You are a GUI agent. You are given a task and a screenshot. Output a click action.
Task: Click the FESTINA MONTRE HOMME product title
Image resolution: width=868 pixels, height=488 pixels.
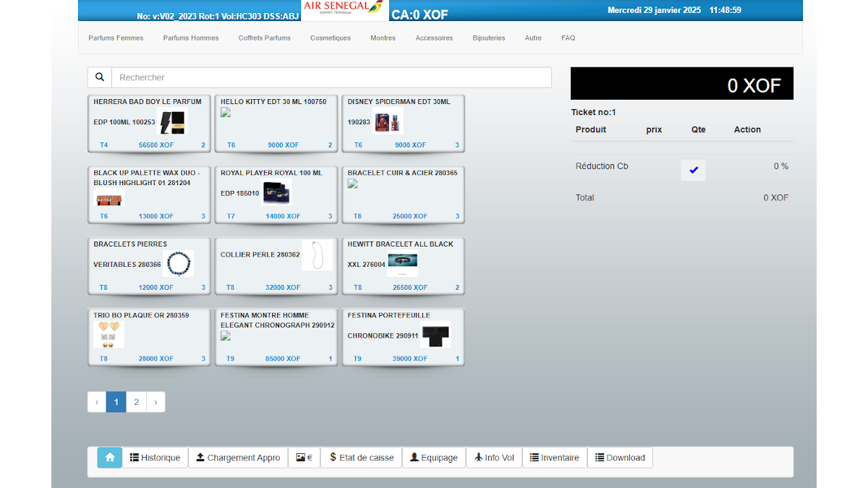click(x=278, y=320)
